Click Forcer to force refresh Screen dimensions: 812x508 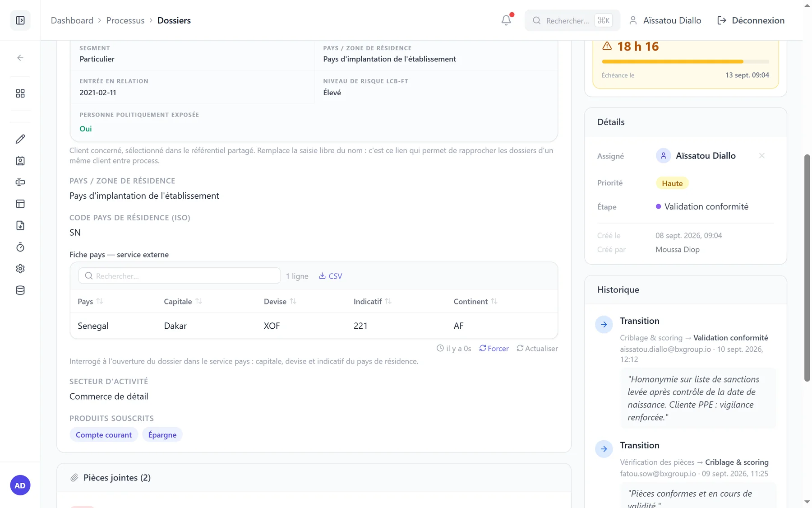coord(494,349)
